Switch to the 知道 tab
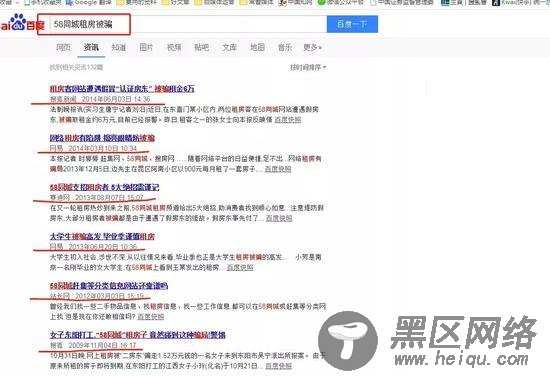The height and width of the screenshot is (376, 550). tap(119, 47)
